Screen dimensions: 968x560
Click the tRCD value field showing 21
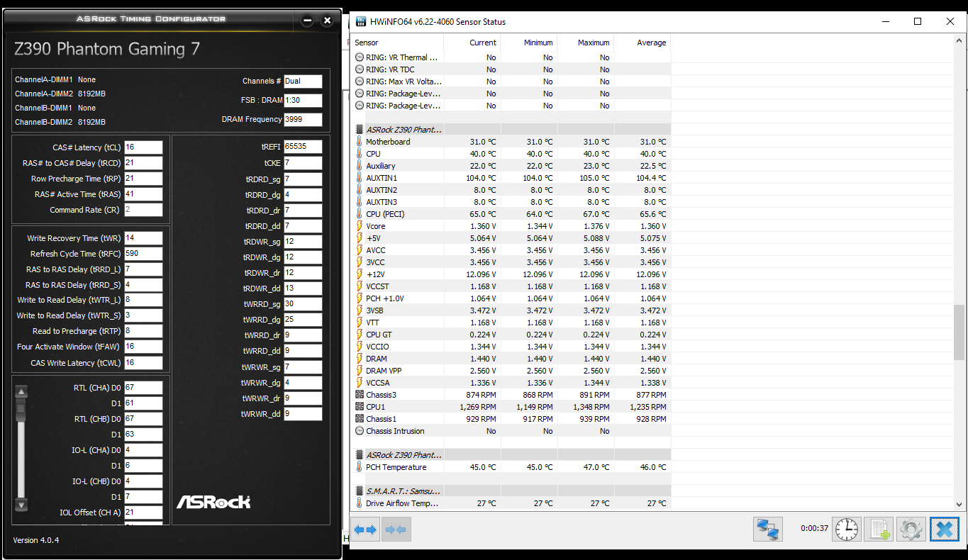[x=143, y=163]
